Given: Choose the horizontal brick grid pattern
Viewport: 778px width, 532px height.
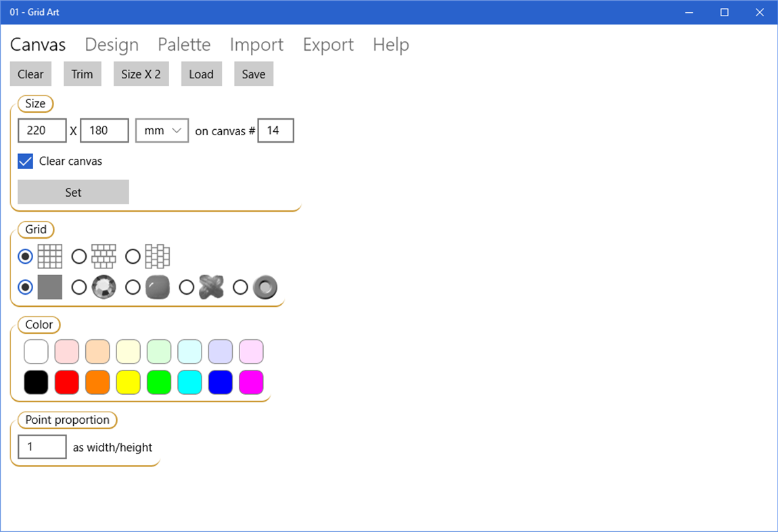Looking at the screenshot, I should 102,256.
